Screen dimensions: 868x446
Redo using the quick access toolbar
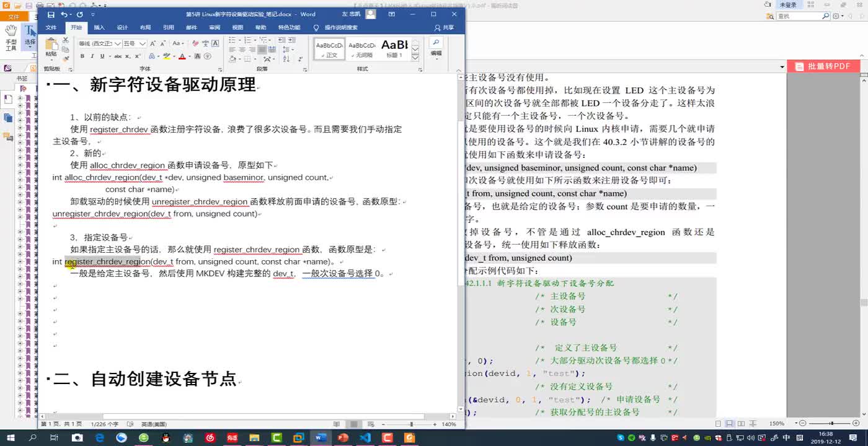(79, 14)
